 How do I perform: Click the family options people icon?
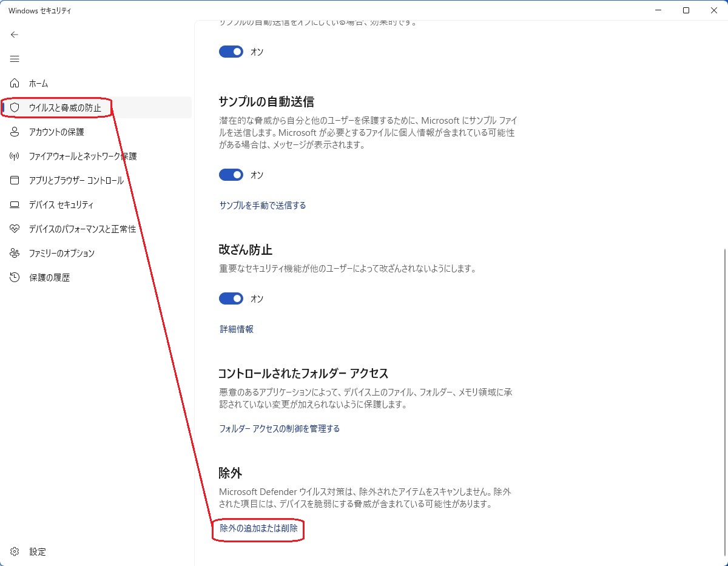(15, 253)
